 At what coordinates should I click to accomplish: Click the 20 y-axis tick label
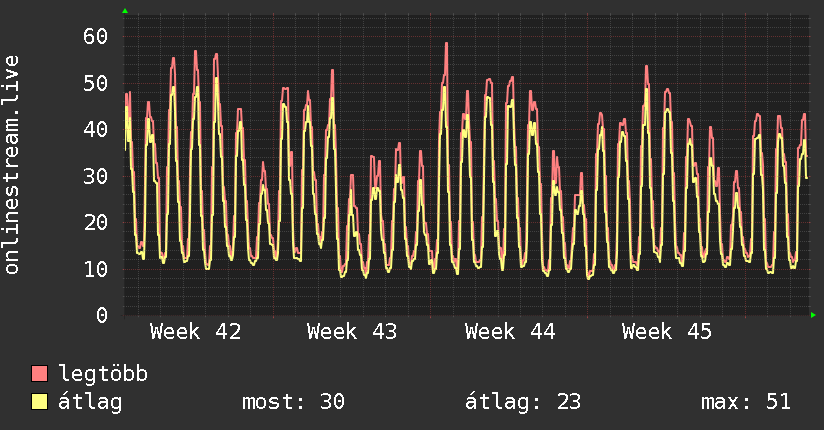[96, 222]
